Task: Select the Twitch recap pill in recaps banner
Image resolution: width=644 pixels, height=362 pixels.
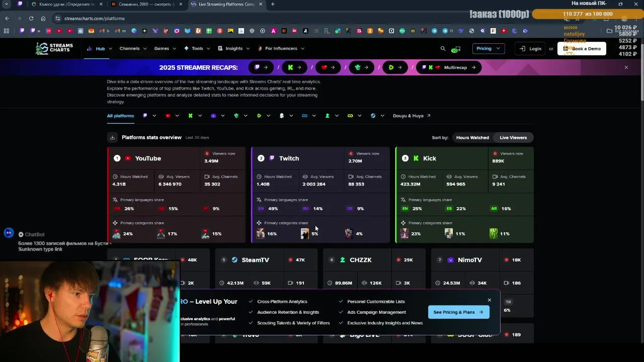Action: click(x=261, y=67)
